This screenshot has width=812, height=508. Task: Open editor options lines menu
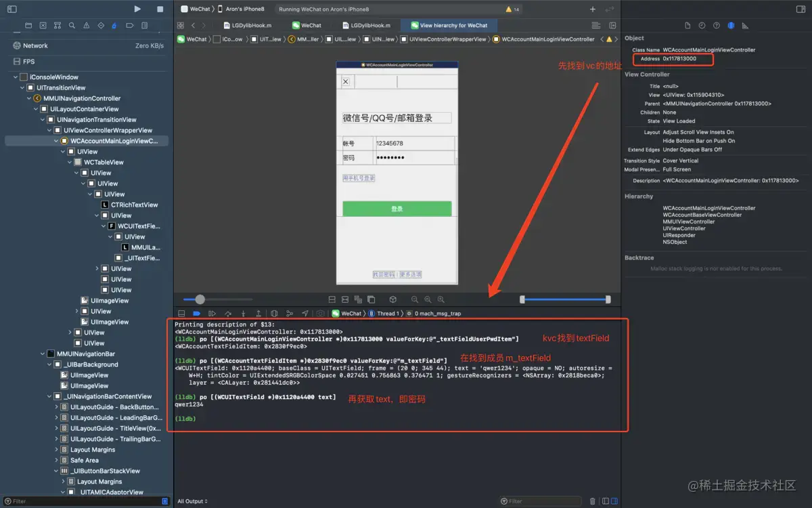(596, 25)
